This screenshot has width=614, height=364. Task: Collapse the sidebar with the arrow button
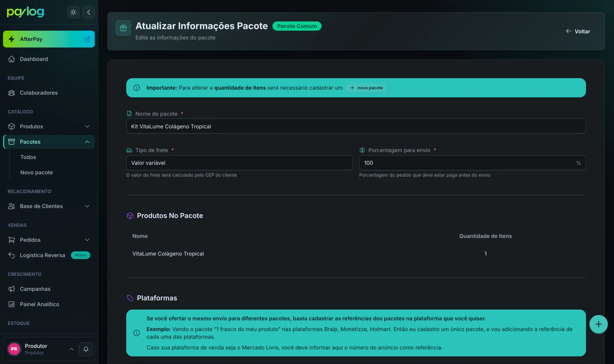(x=89, y=12)
